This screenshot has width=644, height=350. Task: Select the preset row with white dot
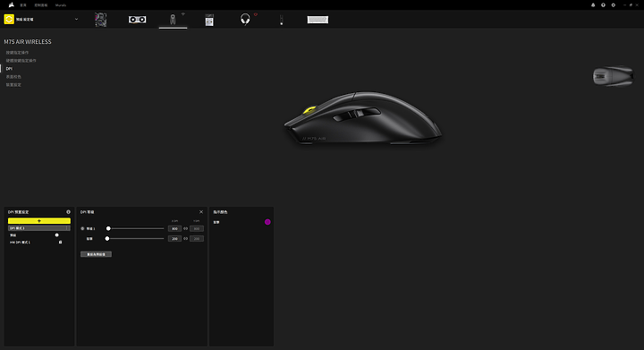39,235
